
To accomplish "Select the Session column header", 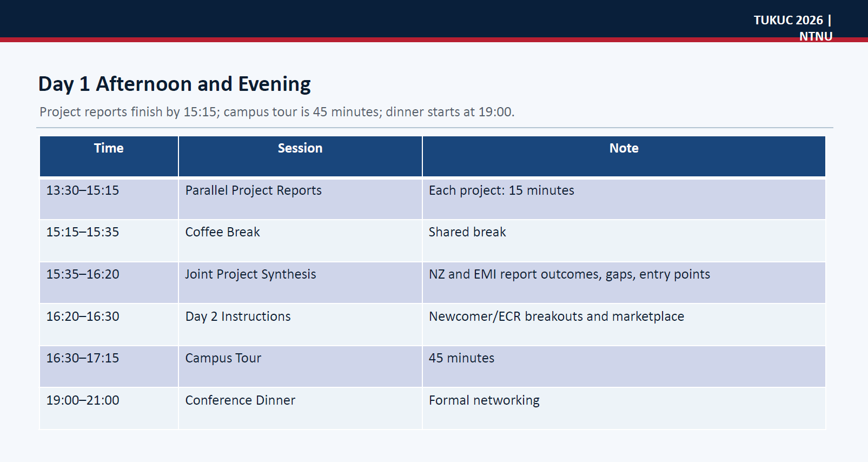I will pyautogui.click(x=300, y=156).
